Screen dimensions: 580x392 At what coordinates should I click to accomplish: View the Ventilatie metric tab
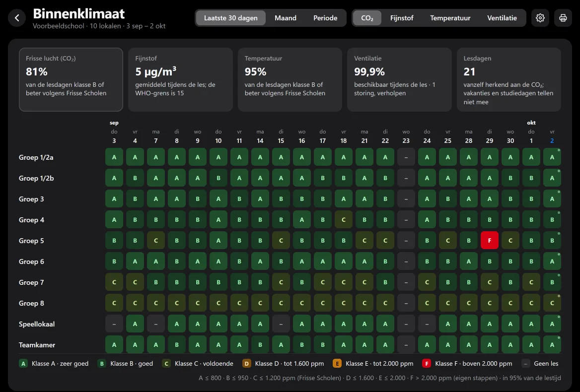[x=502, y=18]
